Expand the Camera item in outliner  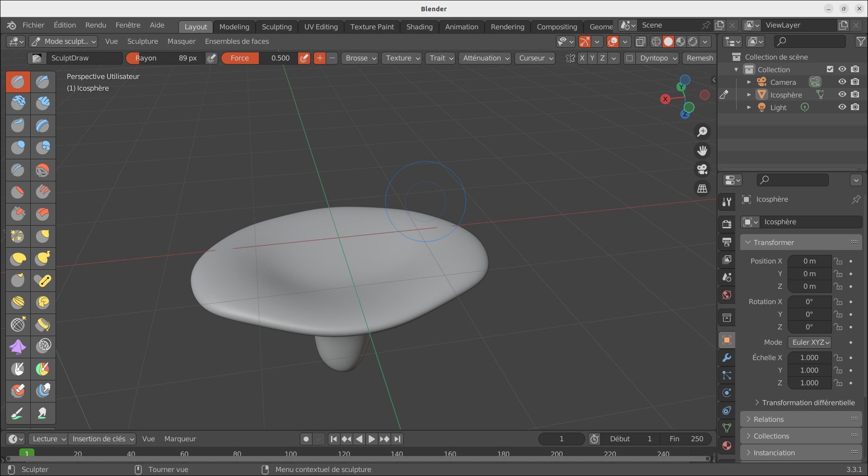749,82
